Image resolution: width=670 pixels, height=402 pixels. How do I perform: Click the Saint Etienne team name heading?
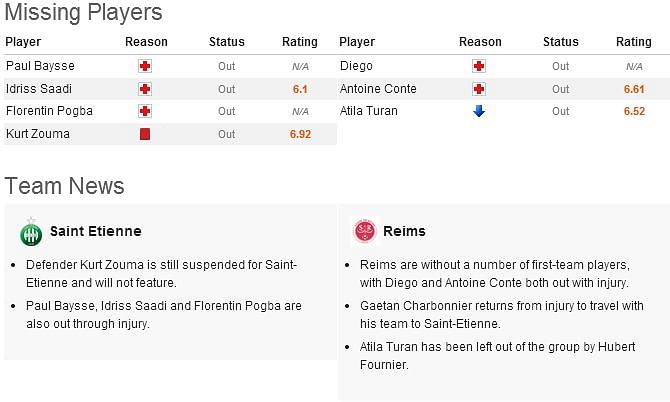pyautogui.click(x=96, y=231)
